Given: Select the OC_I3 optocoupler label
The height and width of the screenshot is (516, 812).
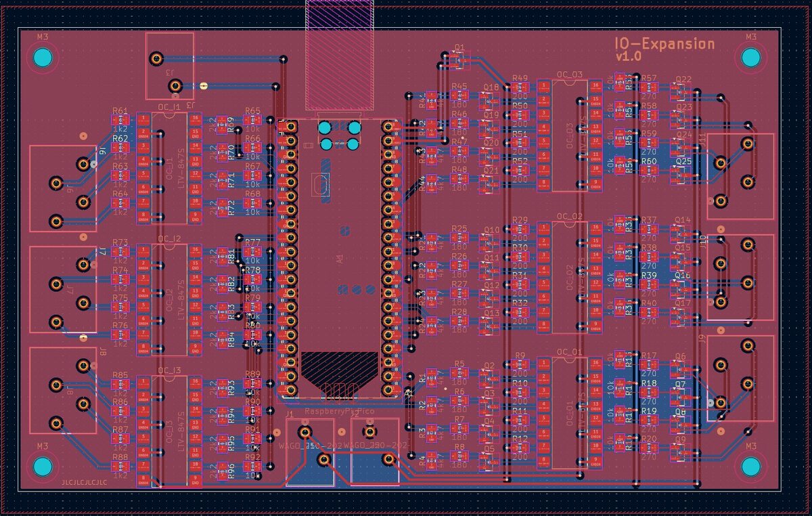Looking at the screenshot, I should pos(168,370).
